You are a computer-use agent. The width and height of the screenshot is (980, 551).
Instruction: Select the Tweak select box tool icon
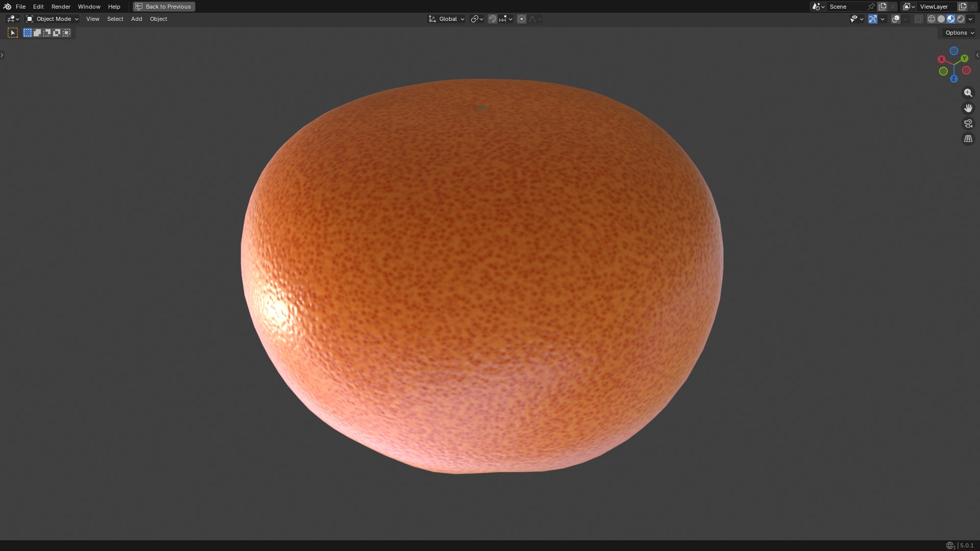point(13,33)
